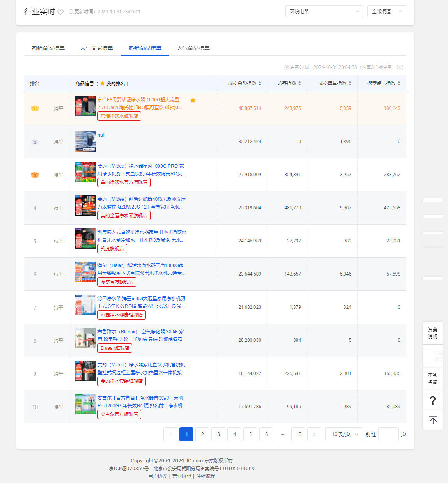The height and width of the screenshot is (483, 448).
Task: Open the 海尔官方旗舰店 store tag
Action: click(117, 282)
